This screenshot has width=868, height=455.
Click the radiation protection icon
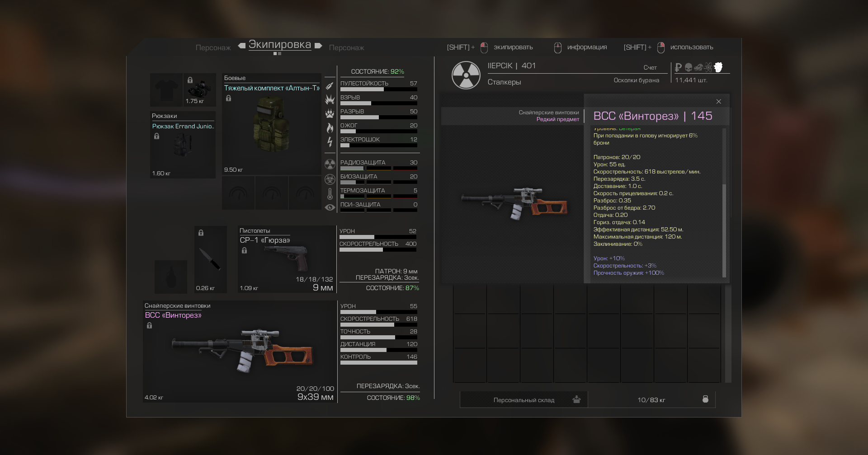330,164
